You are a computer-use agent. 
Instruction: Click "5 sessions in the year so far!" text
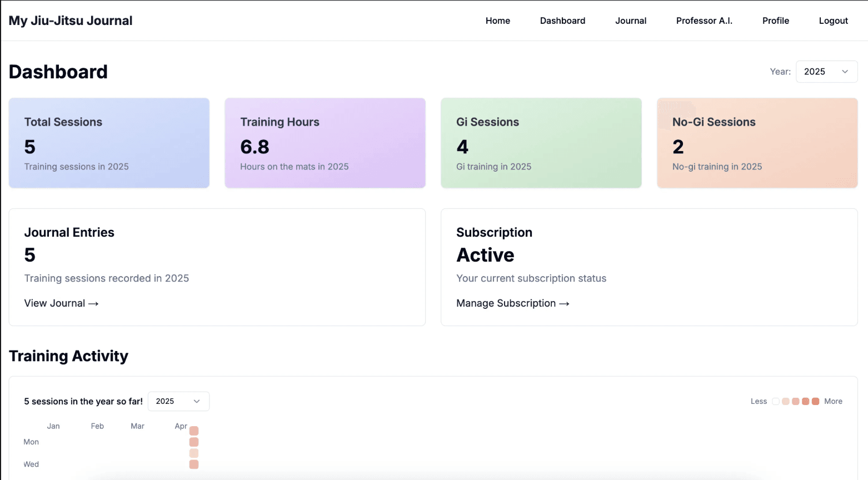click(83, 401)
